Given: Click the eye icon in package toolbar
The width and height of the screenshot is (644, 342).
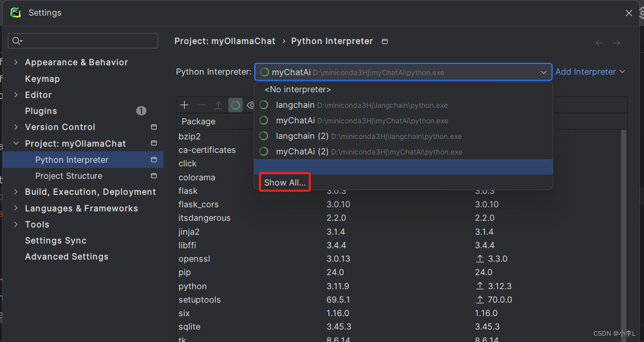Looking at the screenshot, I should [252, 105].
